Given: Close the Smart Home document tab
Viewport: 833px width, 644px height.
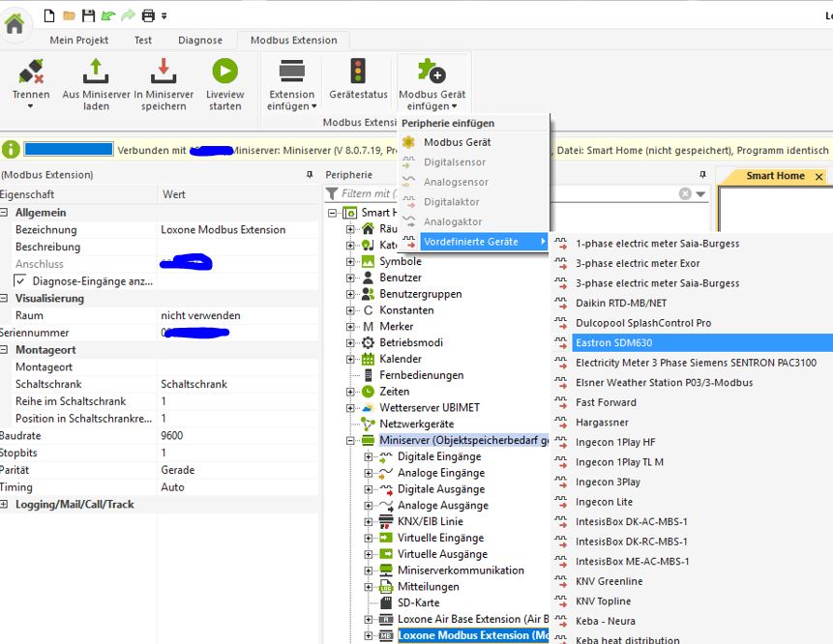Looking at the screenshot, I should pyautogui.click(x=819, y=176).
